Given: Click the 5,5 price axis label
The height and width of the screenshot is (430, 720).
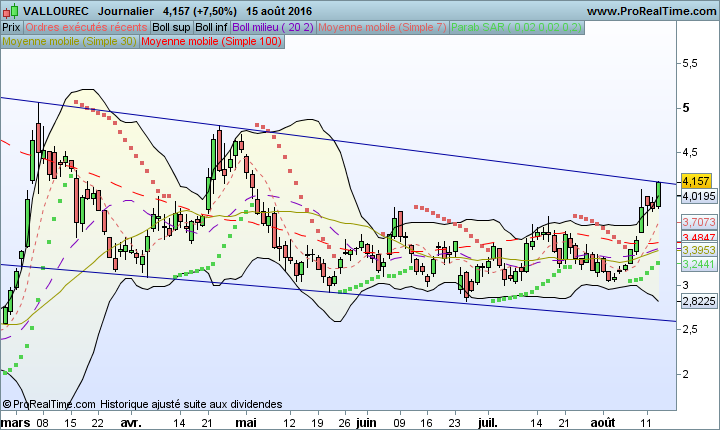Looking at the screenshot, I should pyautogui.click(x=689, y=63).
